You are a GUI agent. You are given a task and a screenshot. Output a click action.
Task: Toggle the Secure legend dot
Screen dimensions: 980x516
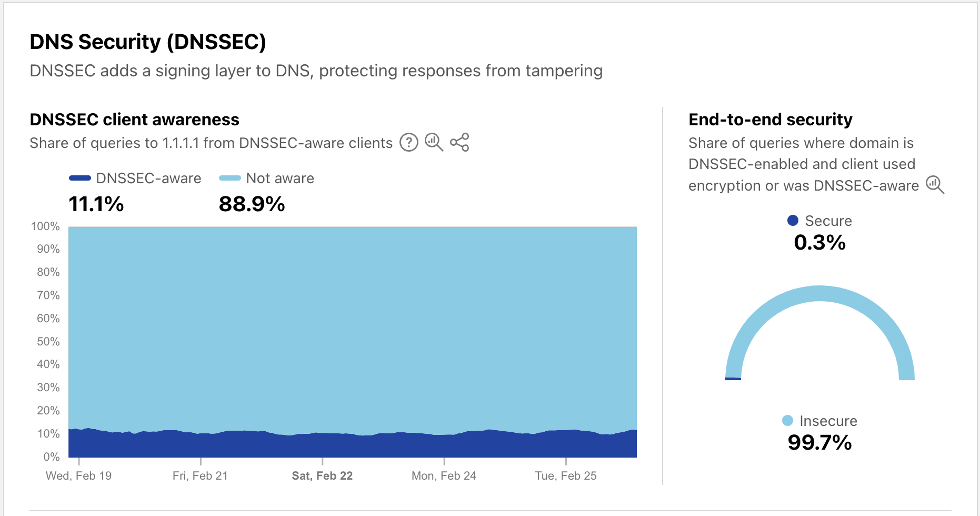tap(793, 221)
